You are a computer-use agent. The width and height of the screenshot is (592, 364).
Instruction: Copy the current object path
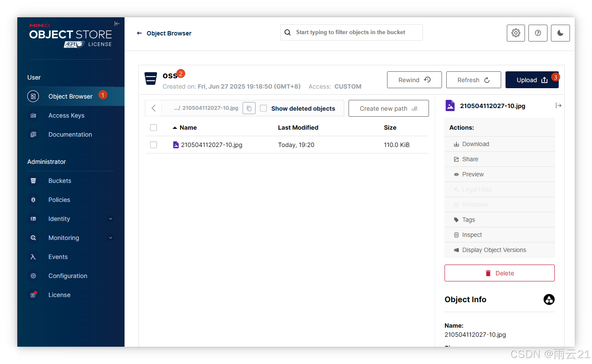click(249, 108)
